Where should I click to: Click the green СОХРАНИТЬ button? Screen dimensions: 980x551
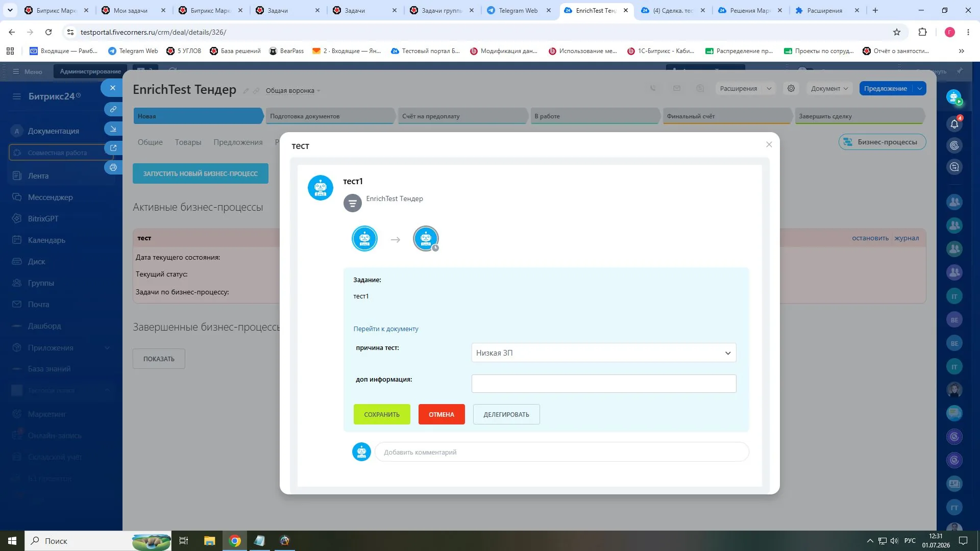(x=382, y=414)
